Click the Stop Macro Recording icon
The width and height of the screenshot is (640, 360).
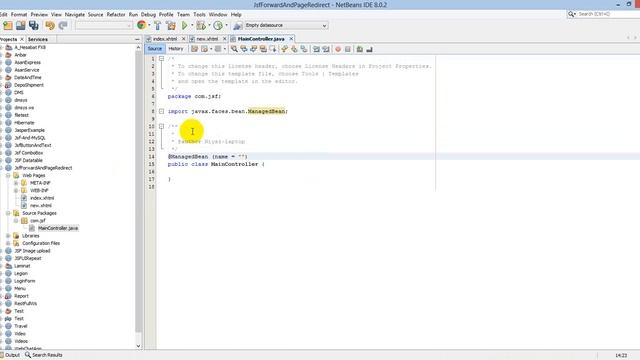pyautogui.click(x=348, y=49)
